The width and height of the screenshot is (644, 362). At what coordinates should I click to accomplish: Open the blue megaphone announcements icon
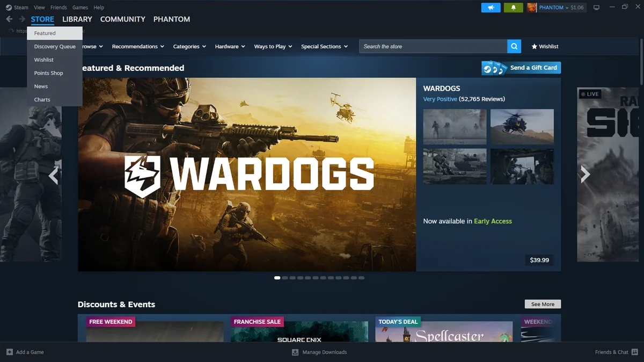point(491,8)
